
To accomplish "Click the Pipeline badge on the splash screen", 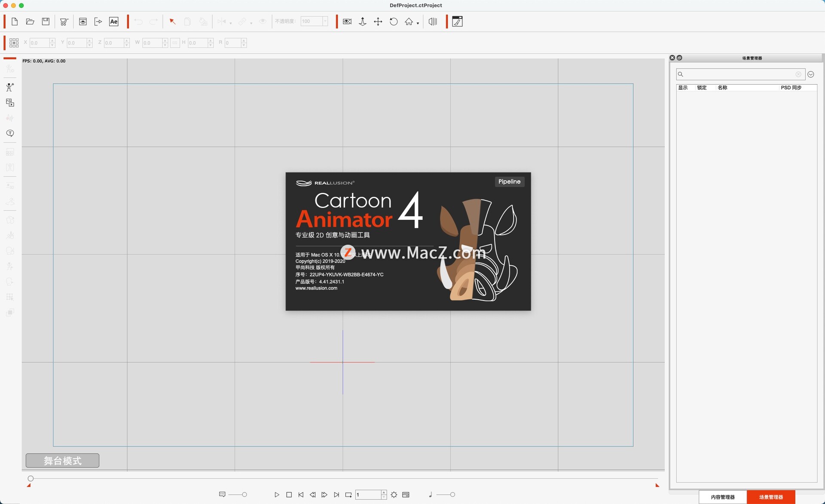I will click(509, 182).
